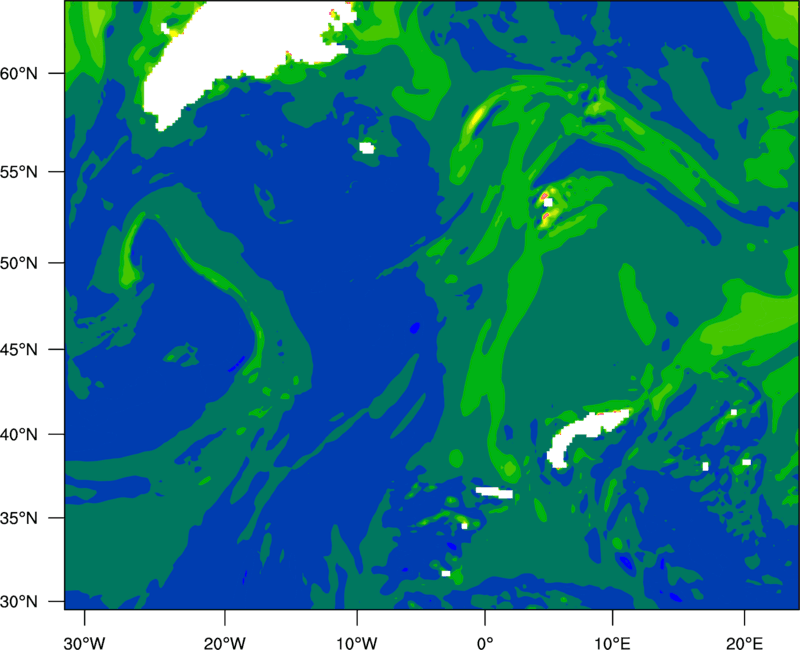
Task: Click the 30°W longitude label
Action: [x=85, y=643]
